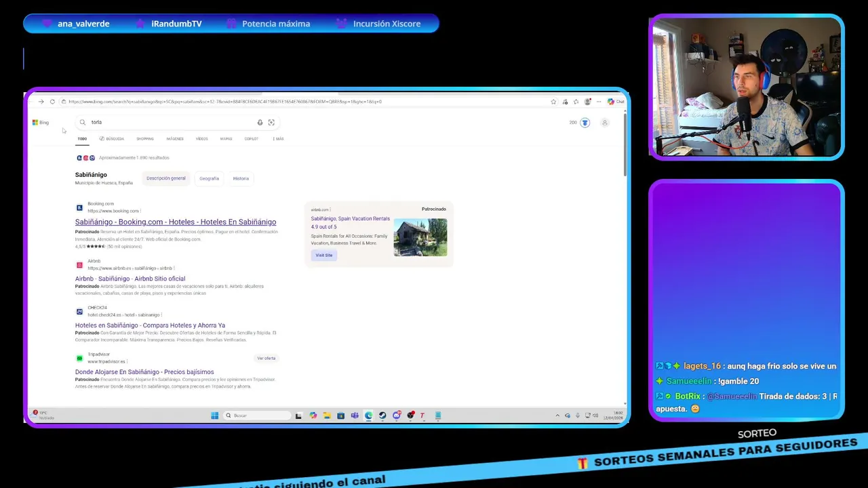Open Task View on the taskbar
This screenshot has height=488, width=868.
[x=298, y=415]
